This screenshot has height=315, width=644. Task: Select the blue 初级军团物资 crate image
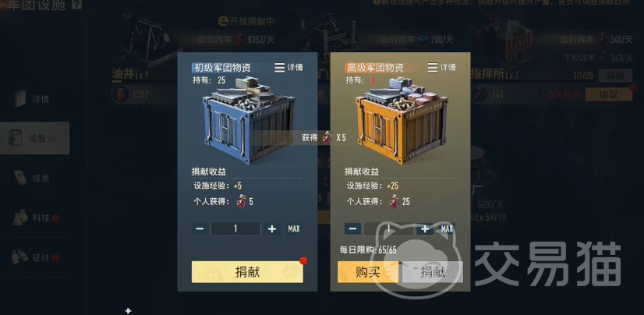pyautogui.click(x=249, y=122)
